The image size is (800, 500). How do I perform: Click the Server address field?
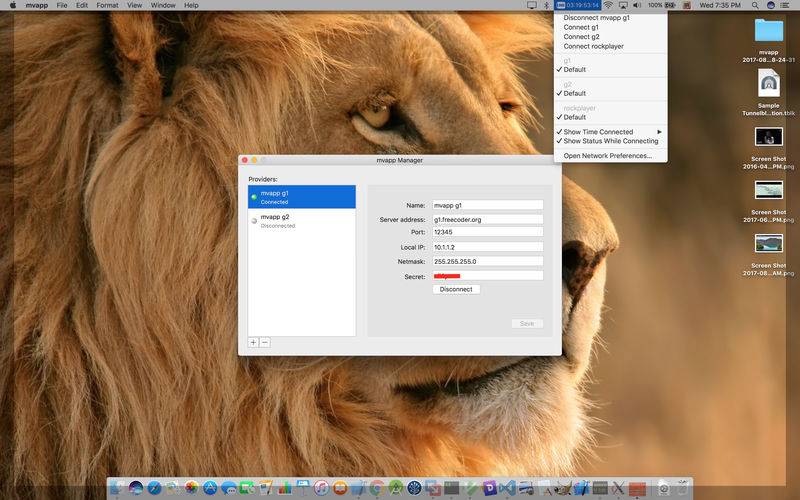coord(488,219)
